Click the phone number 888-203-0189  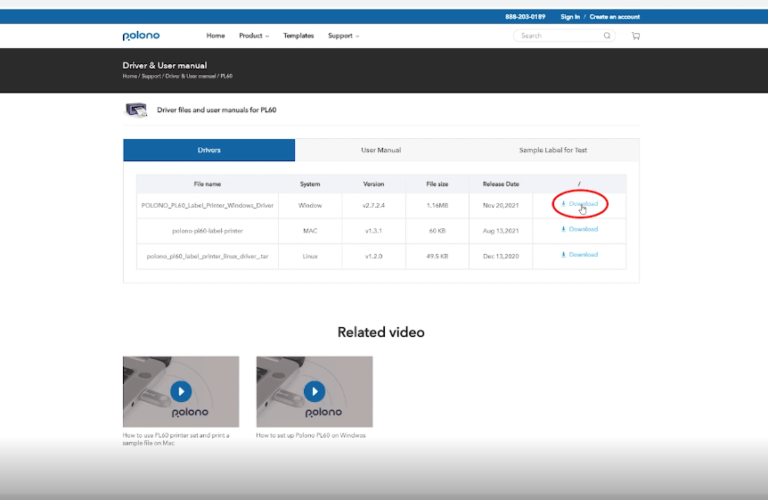525,17
